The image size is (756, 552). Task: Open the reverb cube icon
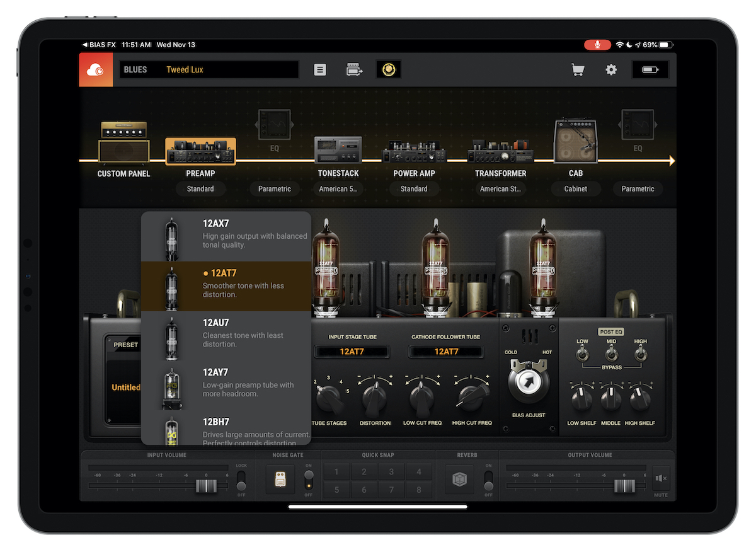click(x=459, y=481)
